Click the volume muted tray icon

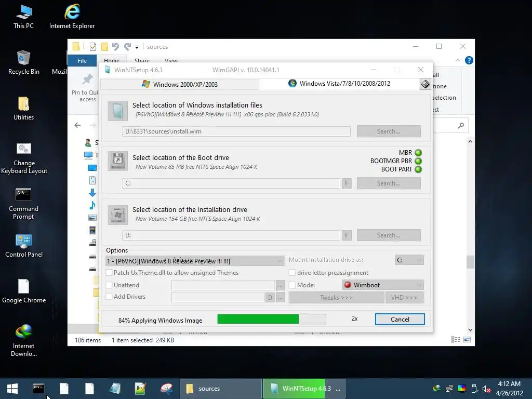tap(486, 389)
